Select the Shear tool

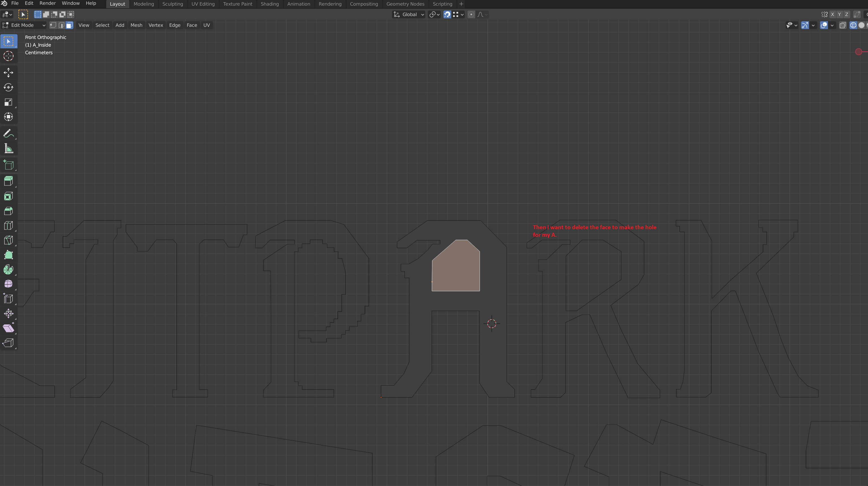[x=8, y=329]
